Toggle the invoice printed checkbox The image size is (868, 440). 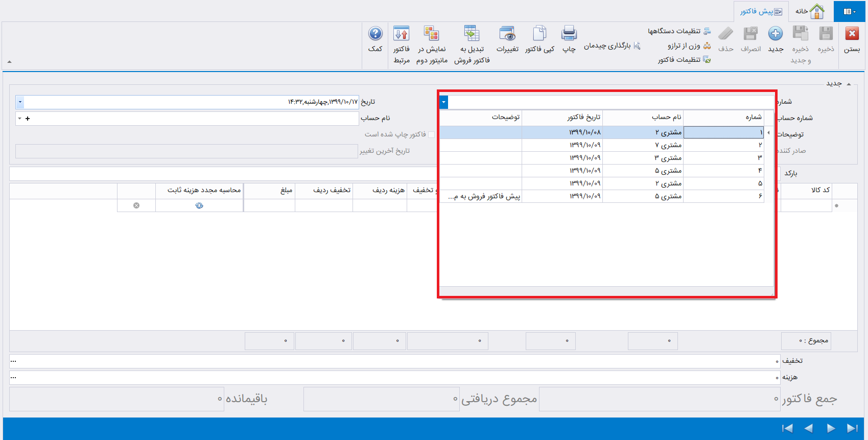(431, 134)
